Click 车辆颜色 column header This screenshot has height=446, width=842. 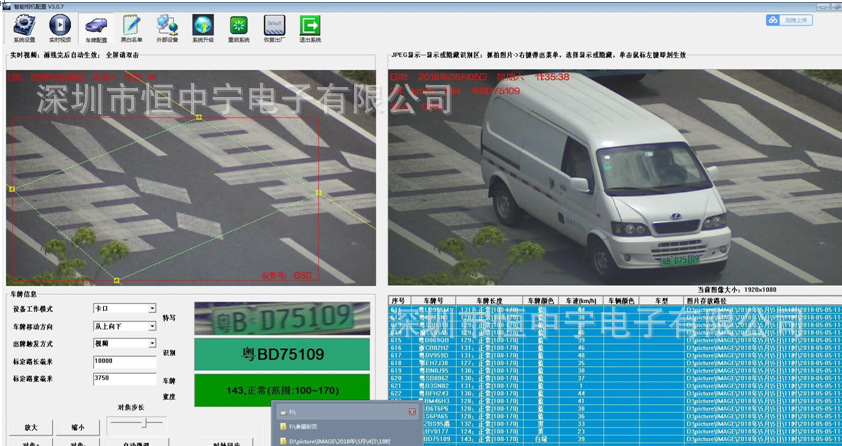click(621, 301)
